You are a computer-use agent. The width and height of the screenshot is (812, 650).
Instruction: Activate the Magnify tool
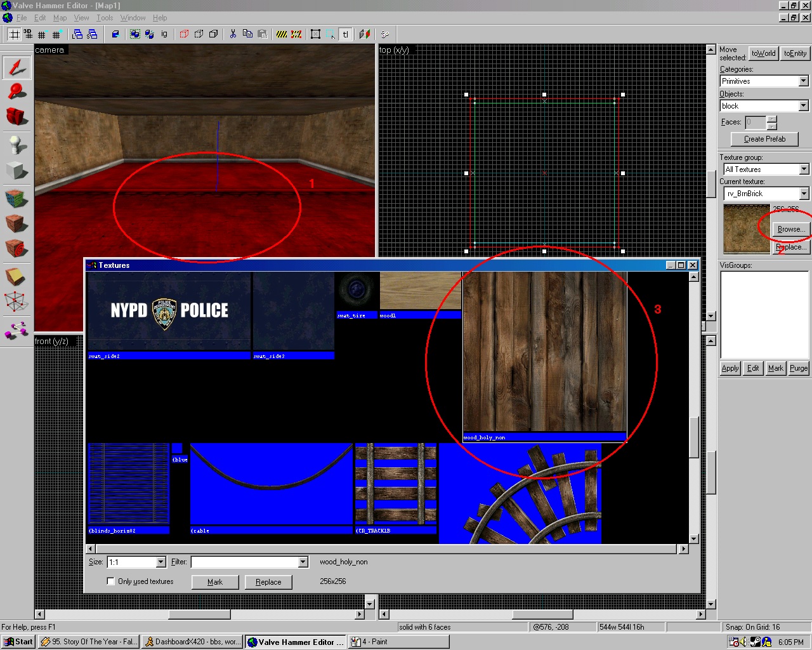(16, 91)
